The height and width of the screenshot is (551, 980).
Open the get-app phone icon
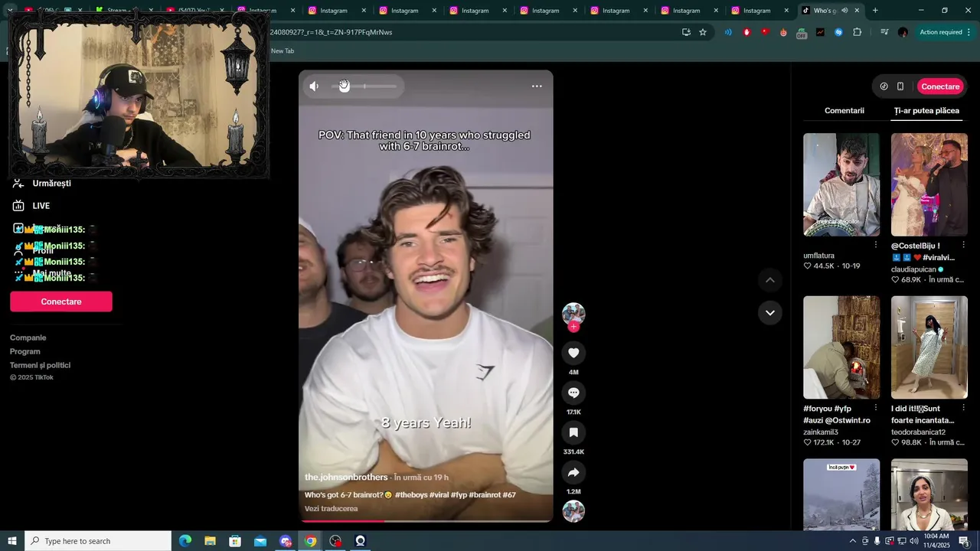tap(900, 86)
